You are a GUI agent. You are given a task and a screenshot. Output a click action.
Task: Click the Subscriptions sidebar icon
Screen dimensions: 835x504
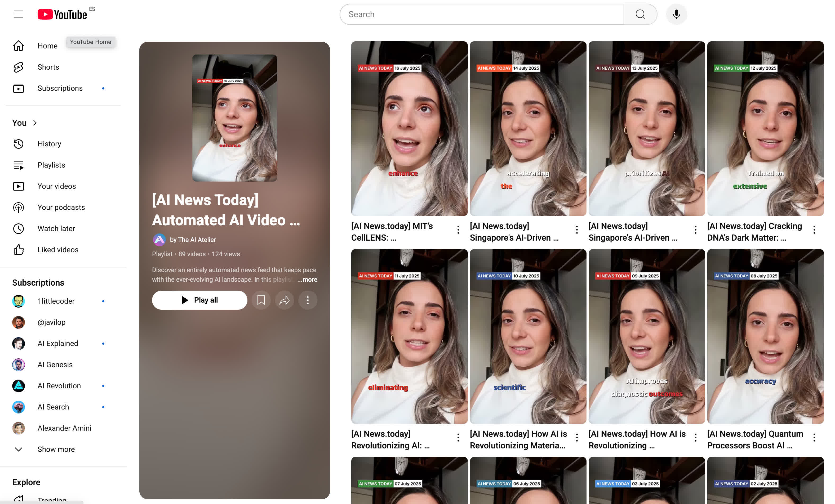18,88
